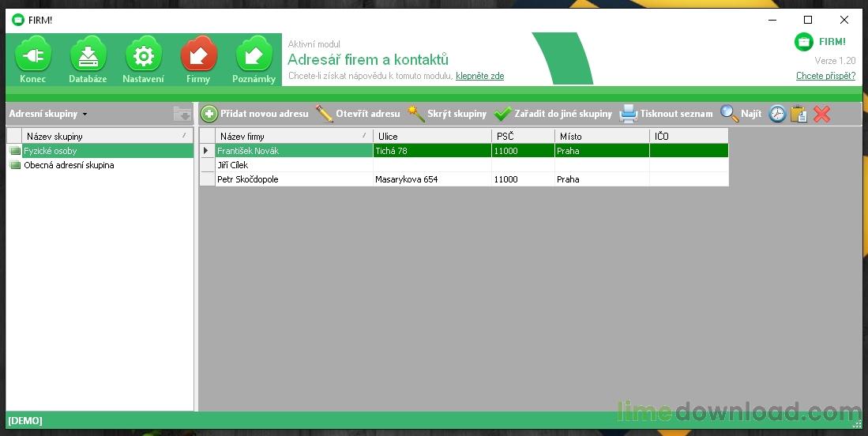Click the Masarykova 654 street cell
This screenshot has height=436, width=868.
coord(432,179)
